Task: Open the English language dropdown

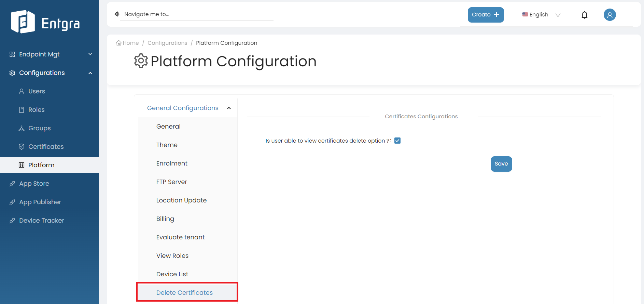Action: (x=541, y=15)
